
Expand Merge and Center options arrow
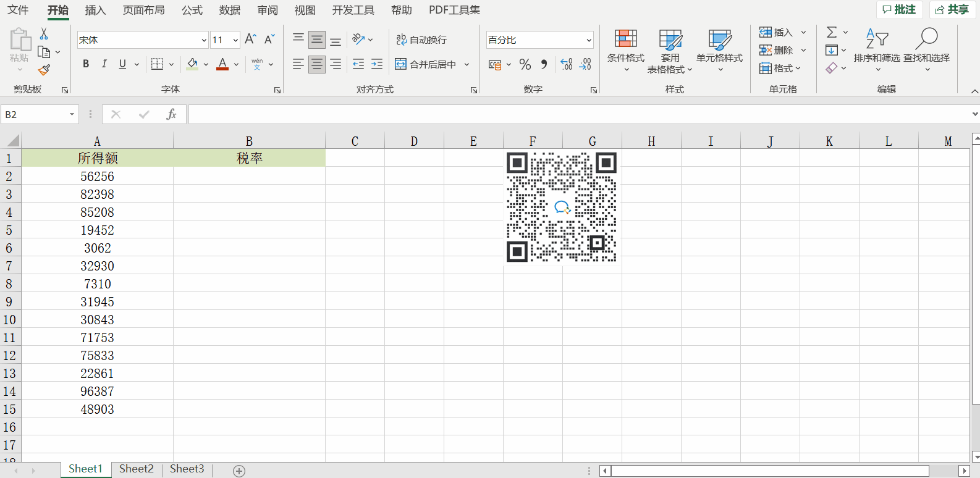467,64
